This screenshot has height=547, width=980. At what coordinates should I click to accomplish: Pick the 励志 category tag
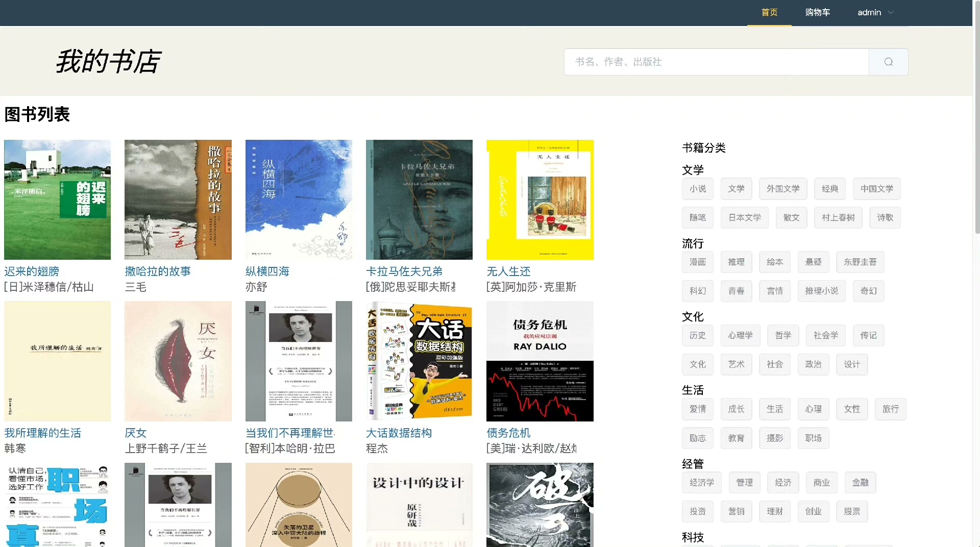pyautogui.click(x=698, y=438)
